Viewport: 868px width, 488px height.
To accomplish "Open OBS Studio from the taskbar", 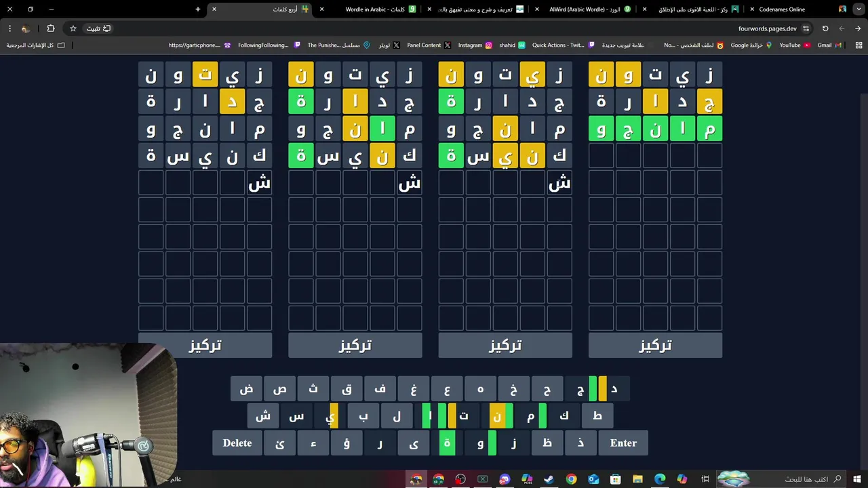I will (x=460, y=479).
